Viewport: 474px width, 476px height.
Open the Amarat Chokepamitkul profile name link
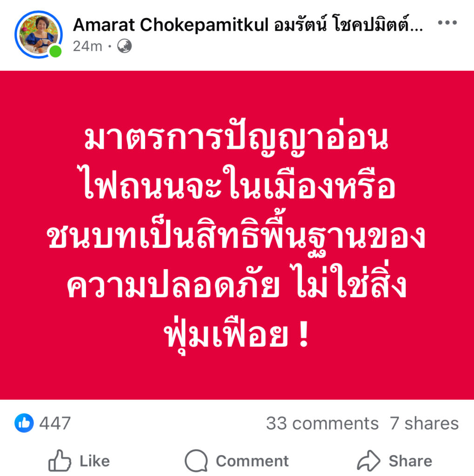click(247, 24)
